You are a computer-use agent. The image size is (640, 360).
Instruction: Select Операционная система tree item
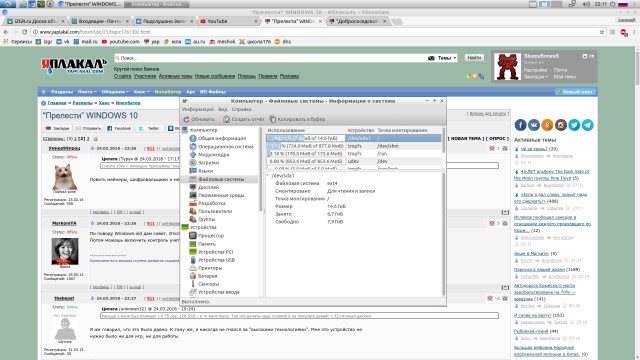[x=226, y=147]
